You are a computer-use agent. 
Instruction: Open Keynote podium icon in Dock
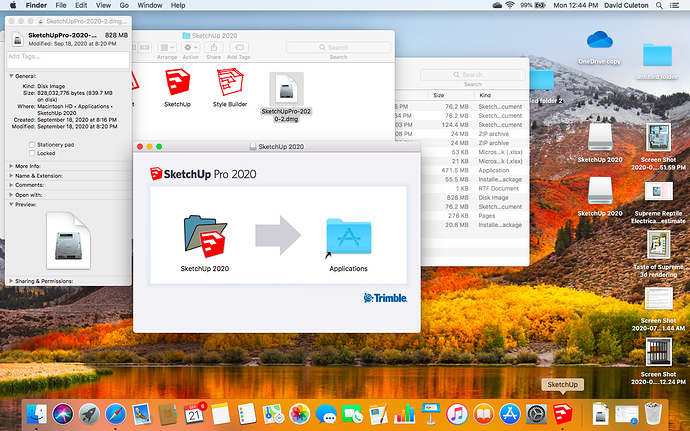coord(431,414)
